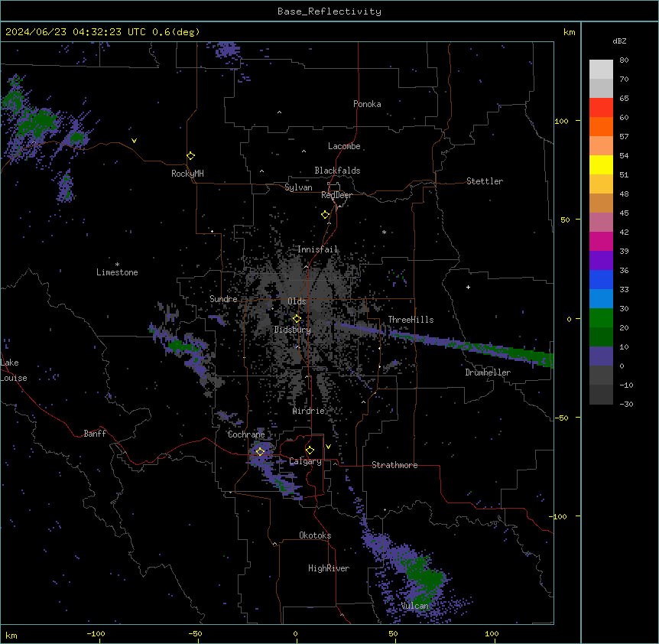
Task: Click the horizontal axis -100 tick label
Action: 96,633
